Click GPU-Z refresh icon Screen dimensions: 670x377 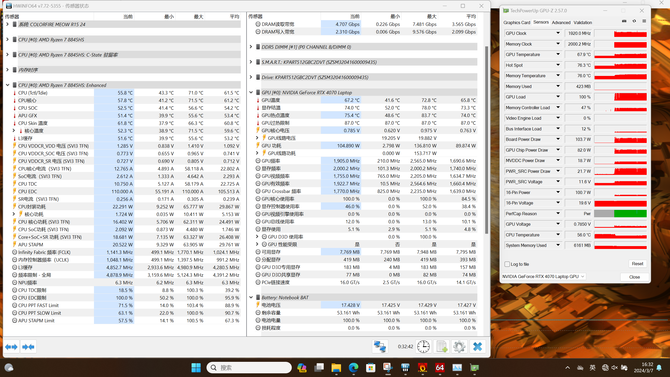[634, 21]
